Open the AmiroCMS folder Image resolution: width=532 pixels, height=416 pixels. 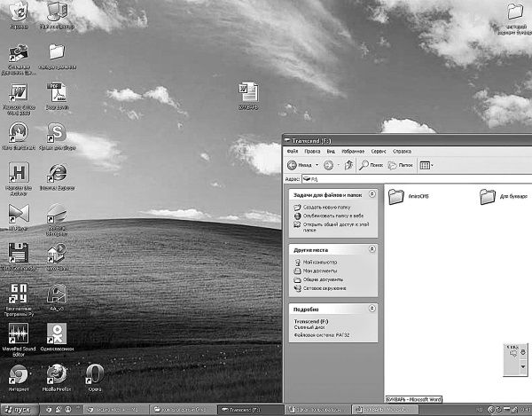point(396,196)
